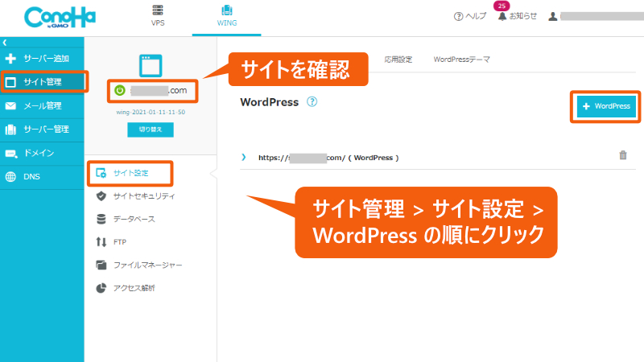Click the envelope icon for メール管理
The width and height of the screenshot is (644, 362).
(10, 106)
